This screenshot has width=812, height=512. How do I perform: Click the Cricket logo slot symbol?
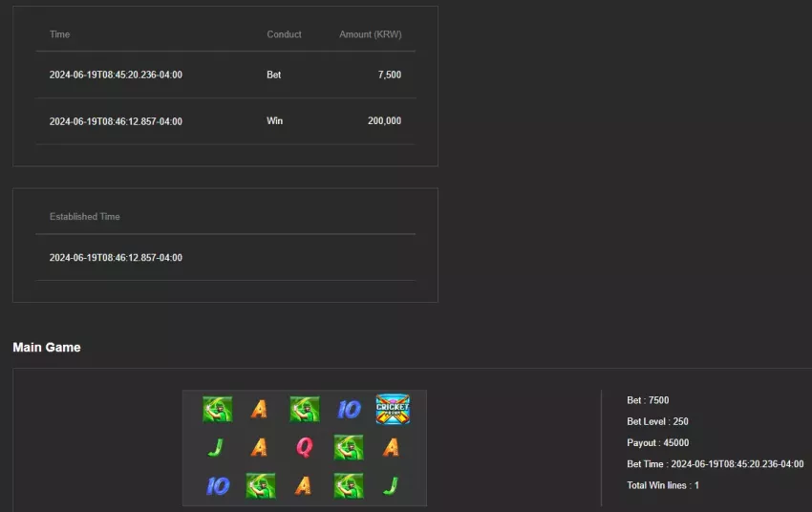click(393, 409)
